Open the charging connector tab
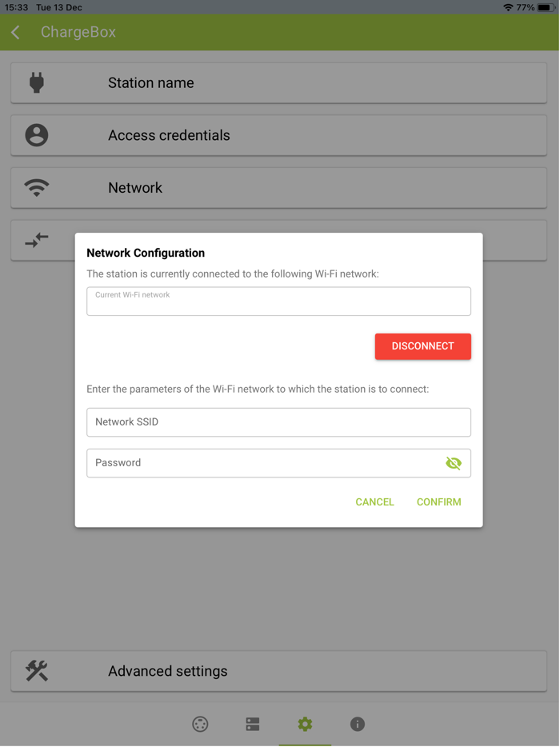560x747 pixels. point(200,725)
